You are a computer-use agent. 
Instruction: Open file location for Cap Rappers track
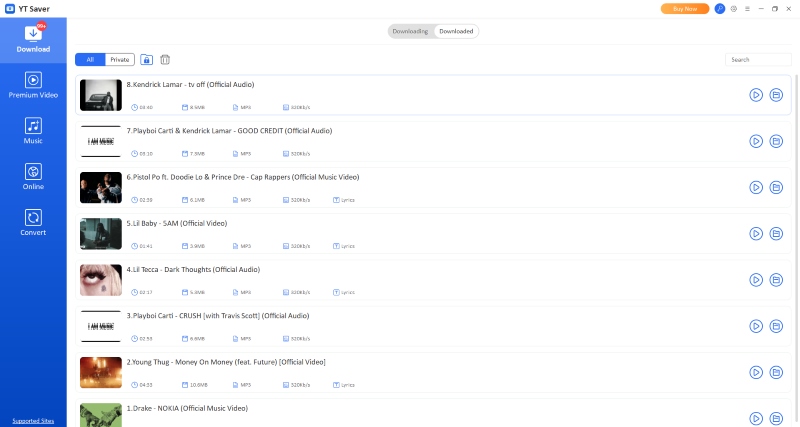[x=776, y=187]
